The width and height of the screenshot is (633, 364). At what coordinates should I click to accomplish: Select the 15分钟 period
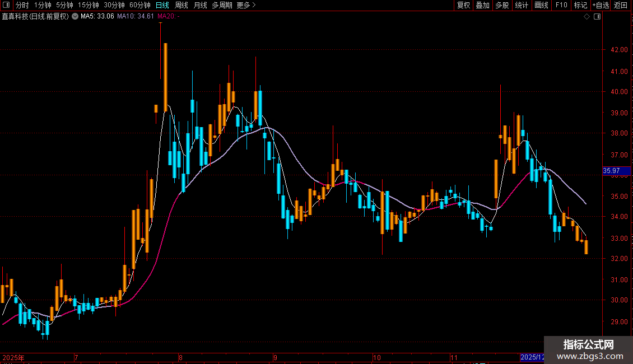tap(89, 5)
